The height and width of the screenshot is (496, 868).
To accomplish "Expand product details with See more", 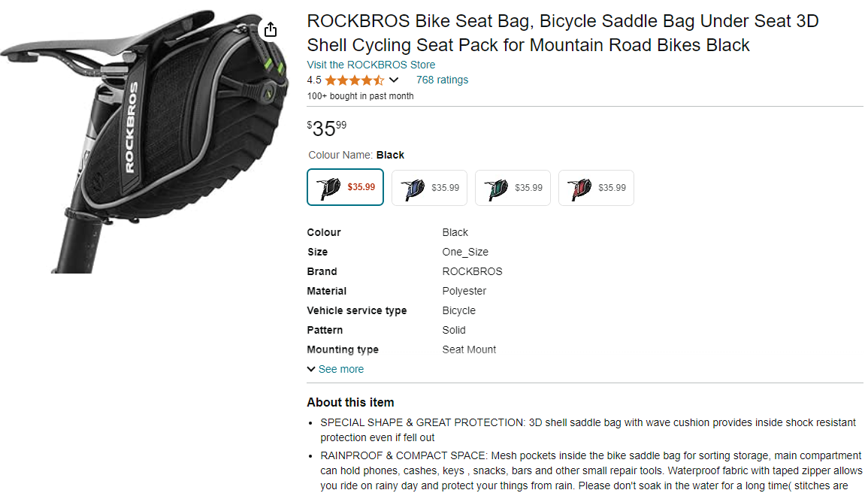I will (340, 369).
